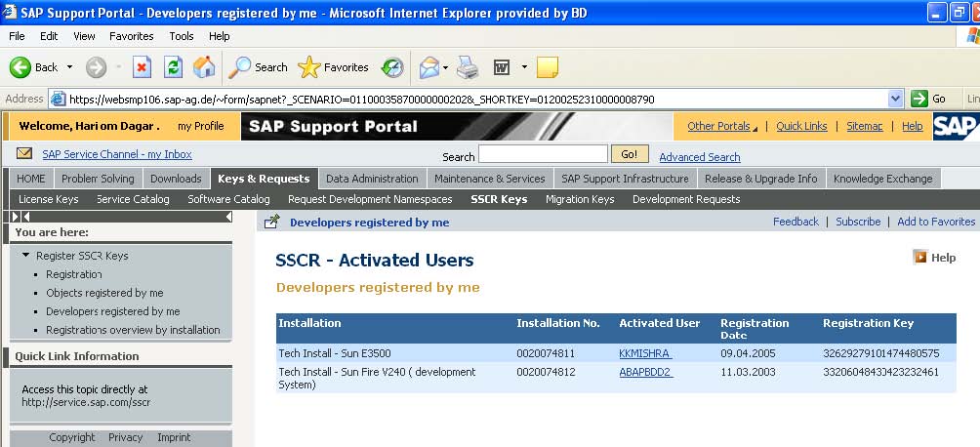Click the Add to Favorites link
This screenshot has height=447, width=980.
coord(936,222)
